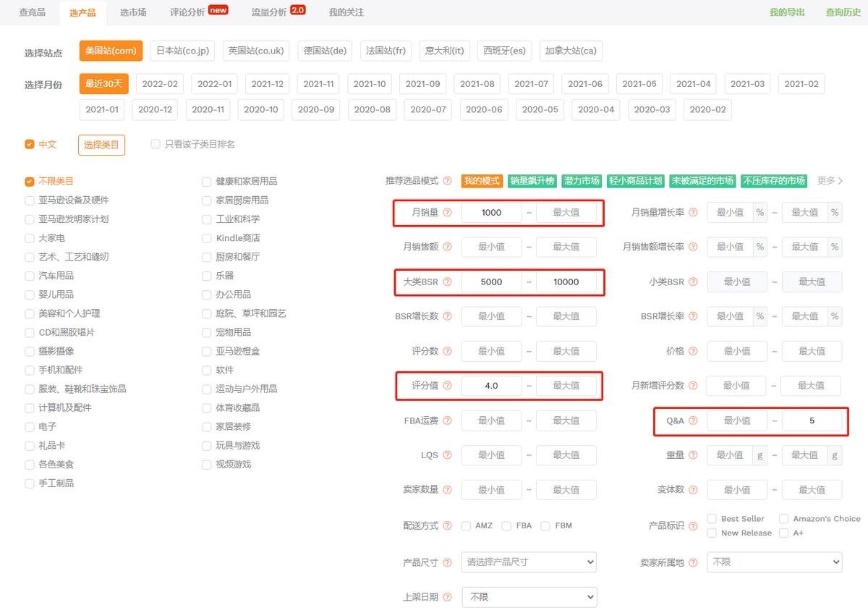Click the LQS help icon
The image size is (868, 613).
point(448,455)
